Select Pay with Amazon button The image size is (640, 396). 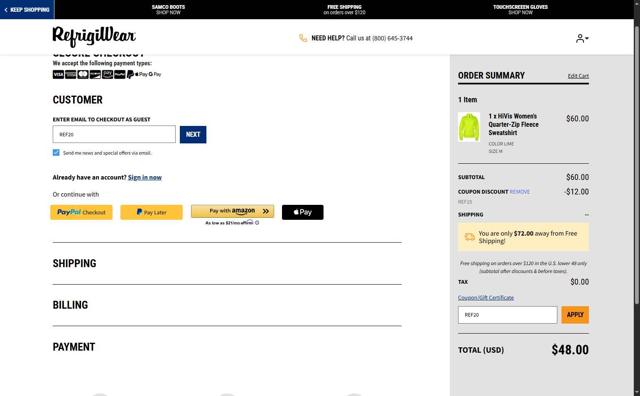(x=233, y=211)
